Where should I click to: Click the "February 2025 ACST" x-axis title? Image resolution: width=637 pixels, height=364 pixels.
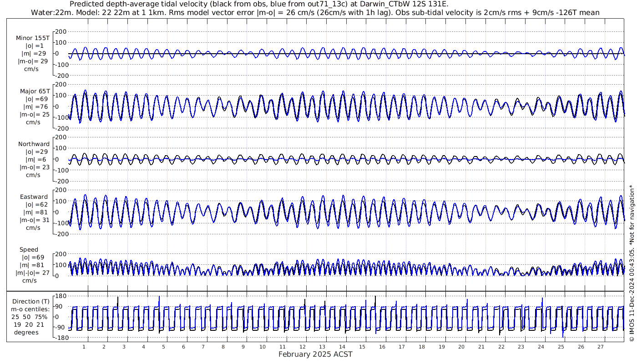(315, 354)
